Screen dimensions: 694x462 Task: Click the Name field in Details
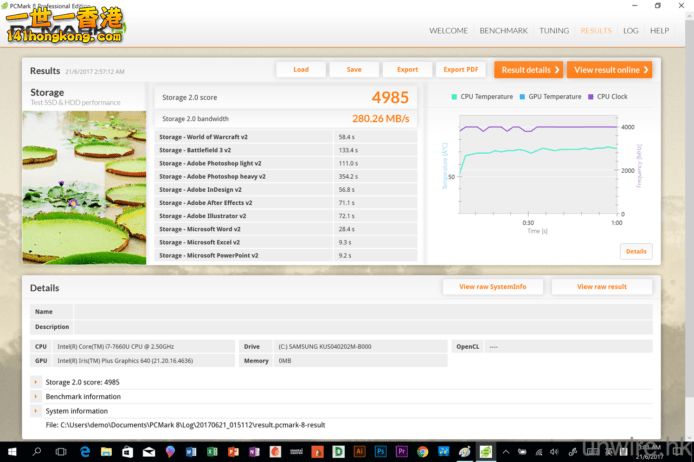click(363, 312)
